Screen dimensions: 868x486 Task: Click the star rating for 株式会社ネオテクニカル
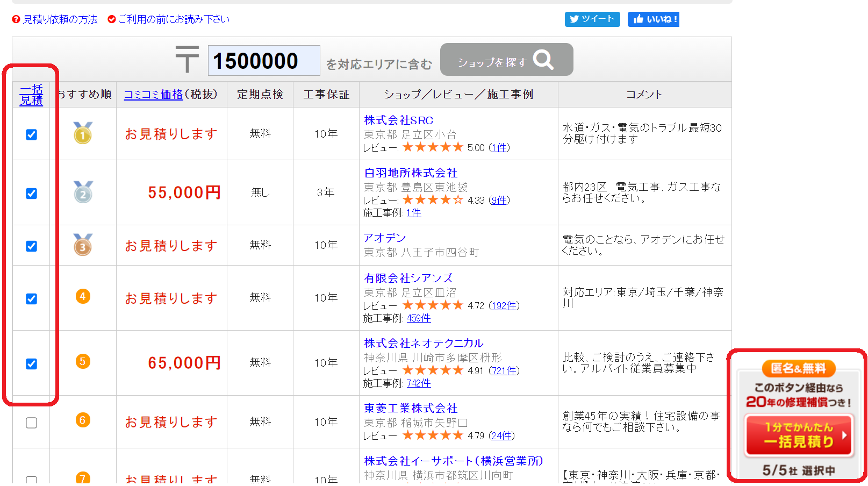pos(433,370)
